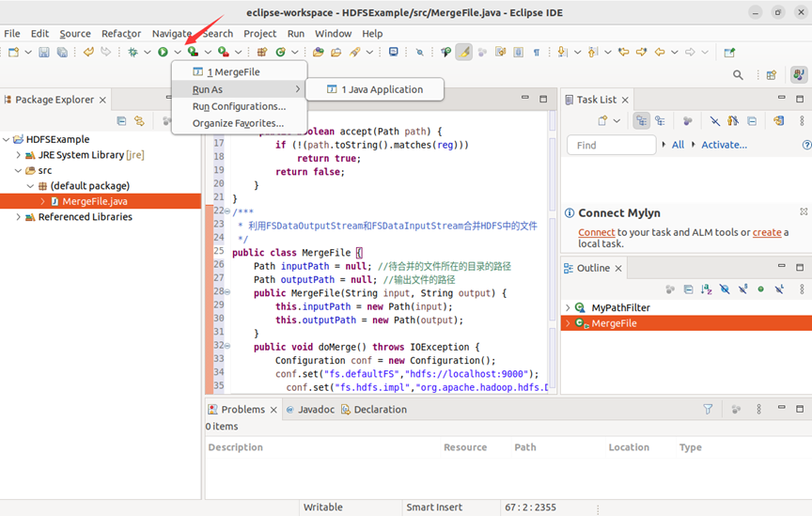The width and height of the screenshot is (812, 516).
Task: Collapse All in Package Explorer
Action: tap(121, 120)
